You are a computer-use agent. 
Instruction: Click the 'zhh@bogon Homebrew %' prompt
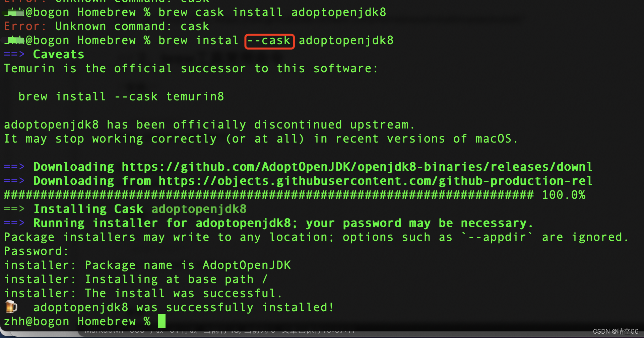[x=77, y=321]
